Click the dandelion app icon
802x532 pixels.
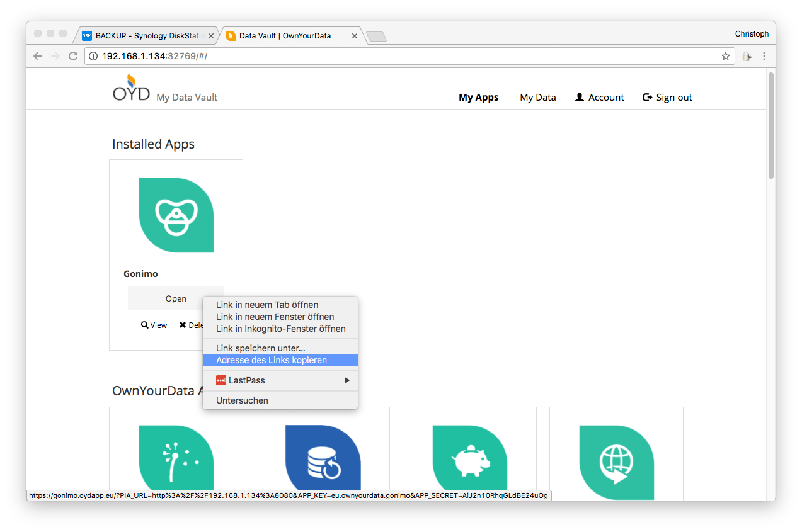pos(176,458)
